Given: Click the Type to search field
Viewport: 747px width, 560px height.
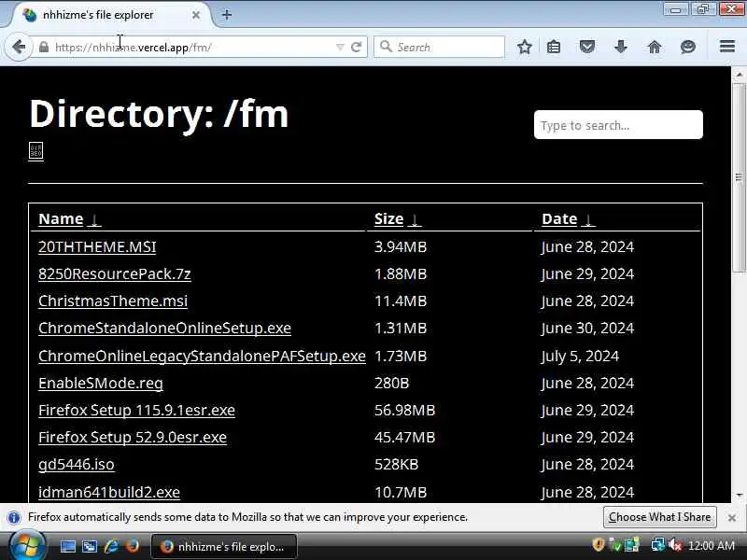Looking at the screenshot, I should point(618,125).
